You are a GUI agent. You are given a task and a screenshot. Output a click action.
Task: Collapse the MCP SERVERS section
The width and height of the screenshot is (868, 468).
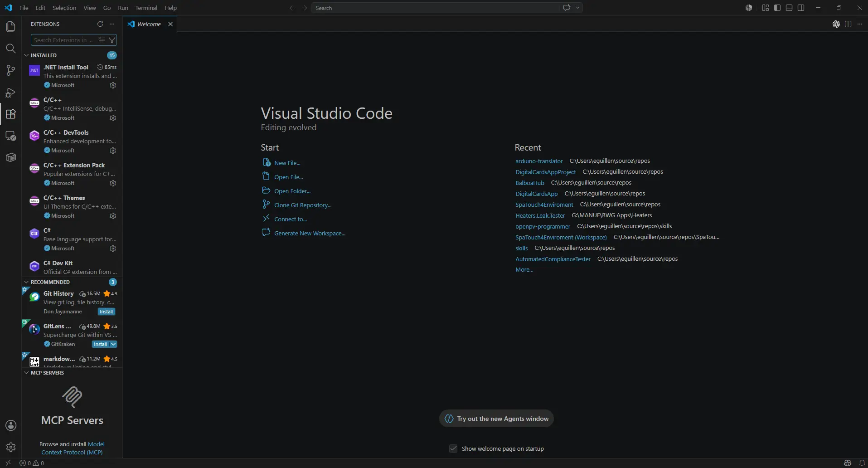[26, 373]
